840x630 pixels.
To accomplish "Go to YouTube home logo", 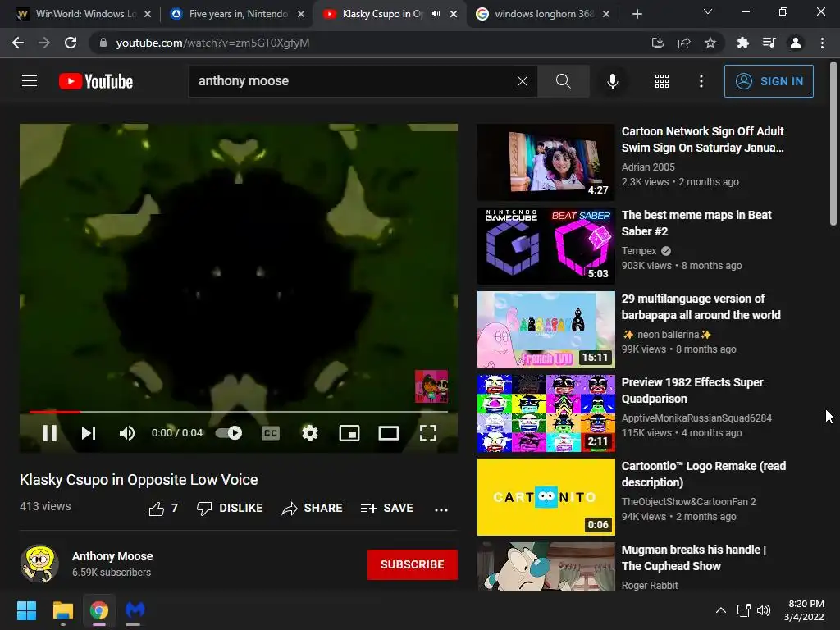I will pyautogui.click(x=96, y=81).
